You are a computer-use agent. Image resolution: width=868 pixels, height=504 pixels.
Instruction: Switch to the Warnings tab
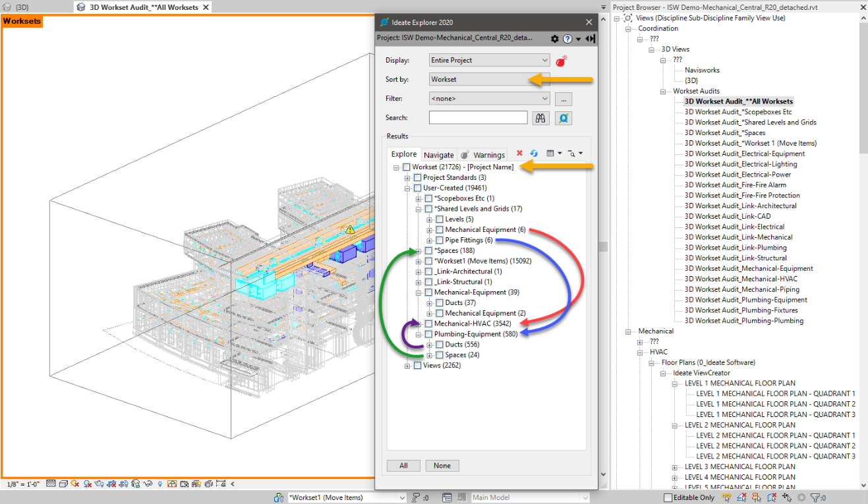pos(483,155)
